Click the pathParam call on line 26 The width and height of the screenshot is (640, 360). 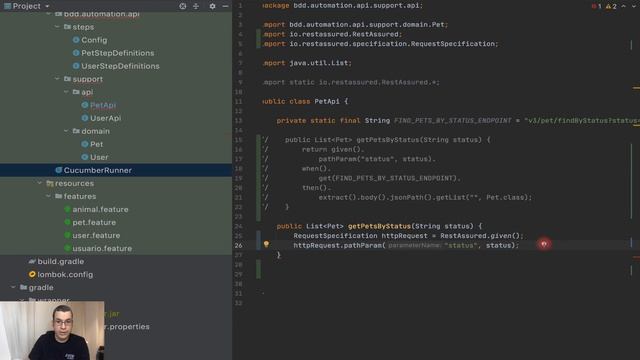pyautogui.click(x=363, y=245)
